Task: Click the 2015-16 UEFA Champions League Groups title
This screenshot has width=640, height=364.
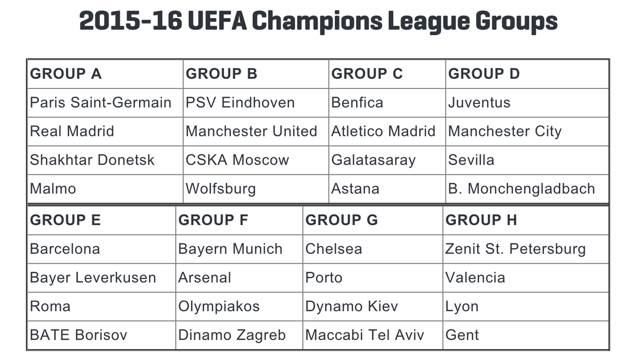Action: point(318,22)
